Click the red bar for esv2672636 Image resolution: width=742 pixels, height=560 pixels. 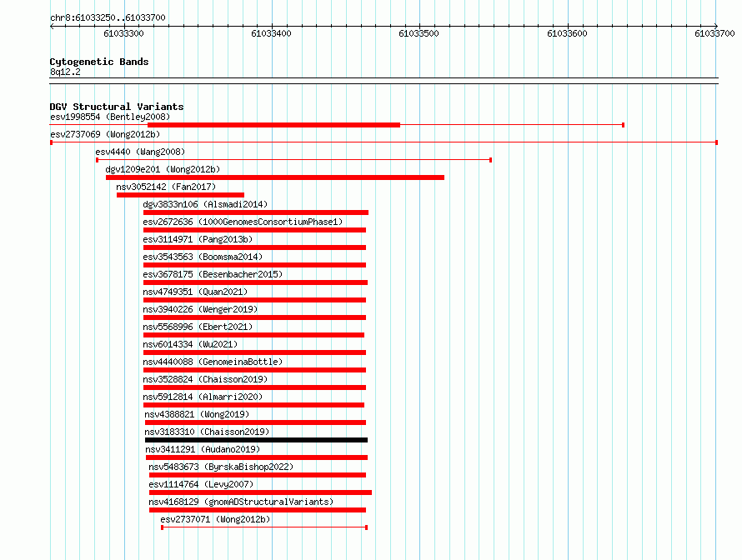pos(254,230)
